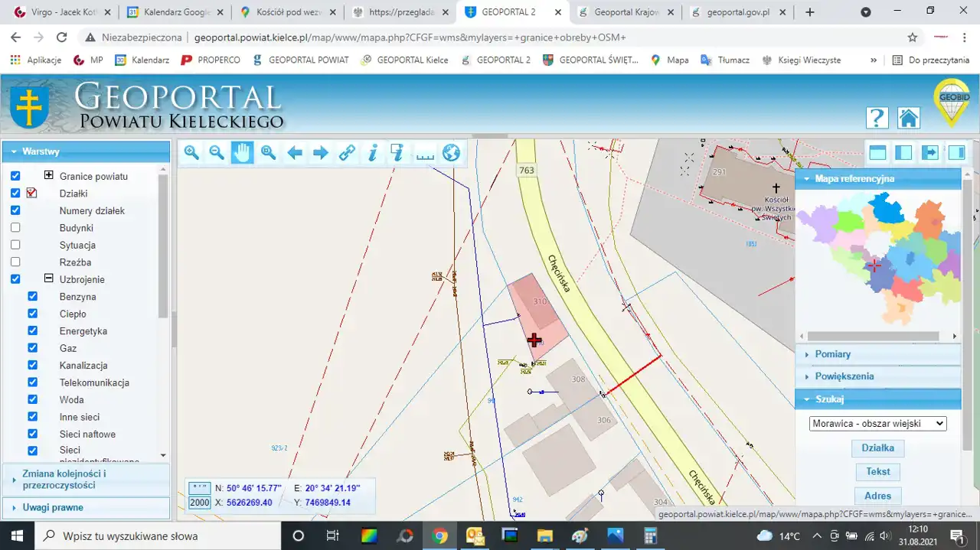Switch to the Geoportal Krajowy browser tab
The height and width of the screenshot is (550, 980).
pos(626,12)
